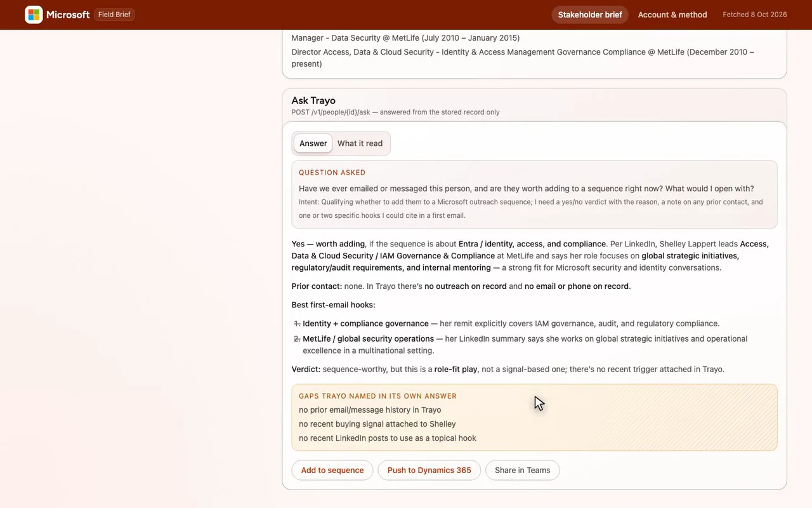Switch to What it read tab

[x=360, y=144]
